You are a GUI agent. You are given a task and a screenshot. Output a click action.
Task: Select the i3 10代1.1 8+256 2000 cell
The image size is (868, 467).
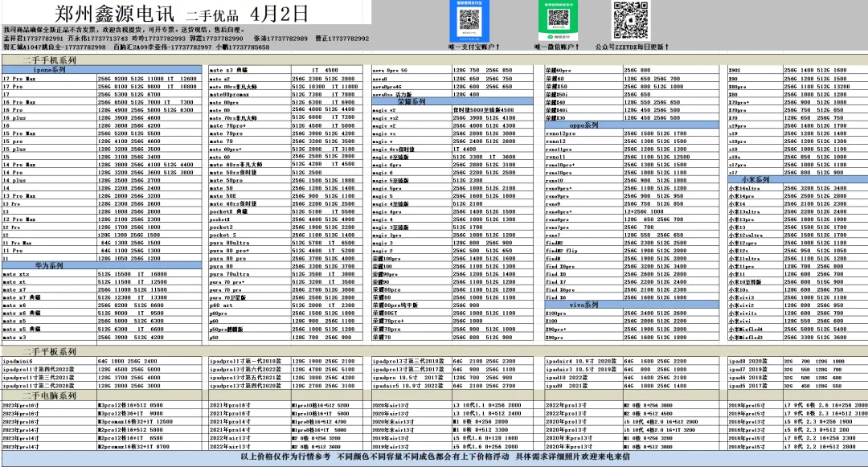tap(492, 405)
